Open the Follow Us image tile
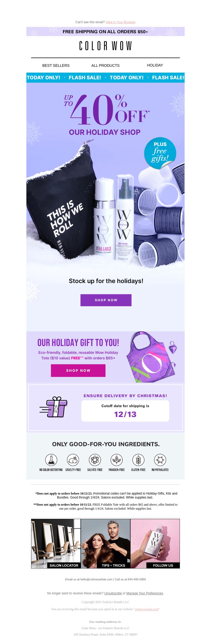This screenshot has height=644, width=211. tap(155, 543)
